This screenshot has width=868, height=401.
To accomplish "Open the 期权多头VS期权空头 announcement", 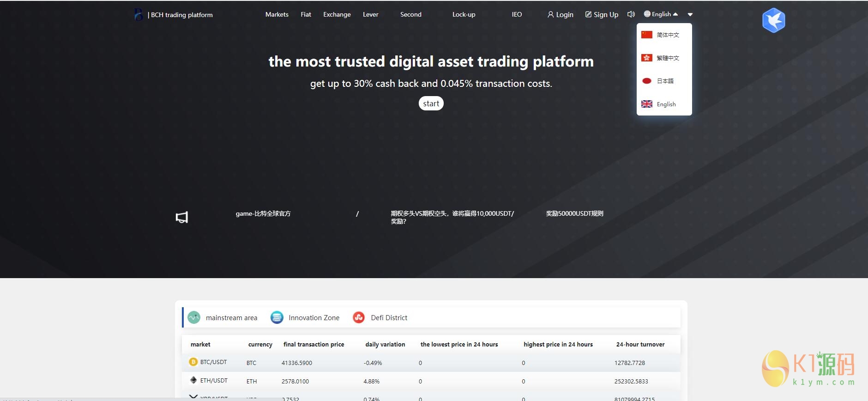I will (x=452, y=217).
